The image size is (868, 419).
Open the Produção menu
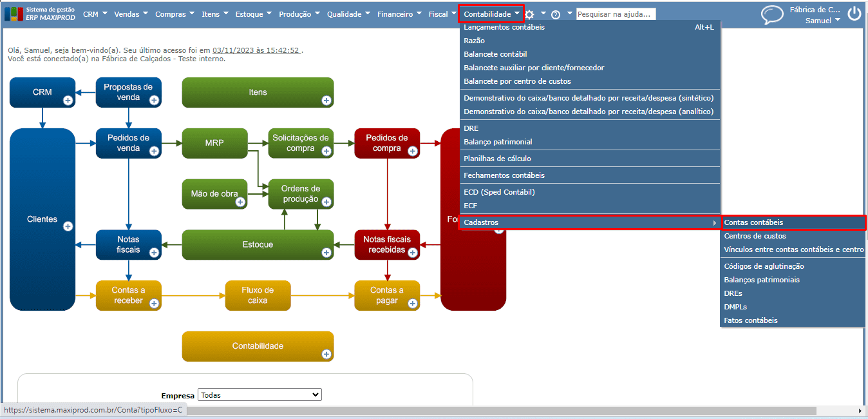point(299,14)
